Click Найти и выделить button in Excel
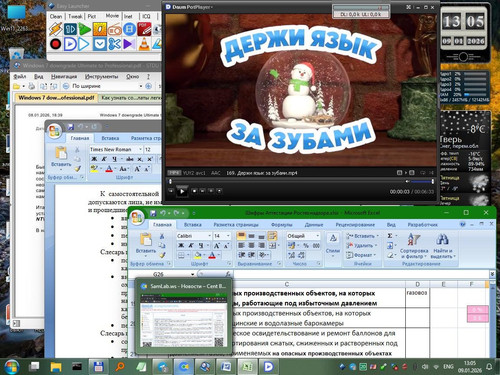500x375 pixels. pyautogui.click(x=443, y=246)
